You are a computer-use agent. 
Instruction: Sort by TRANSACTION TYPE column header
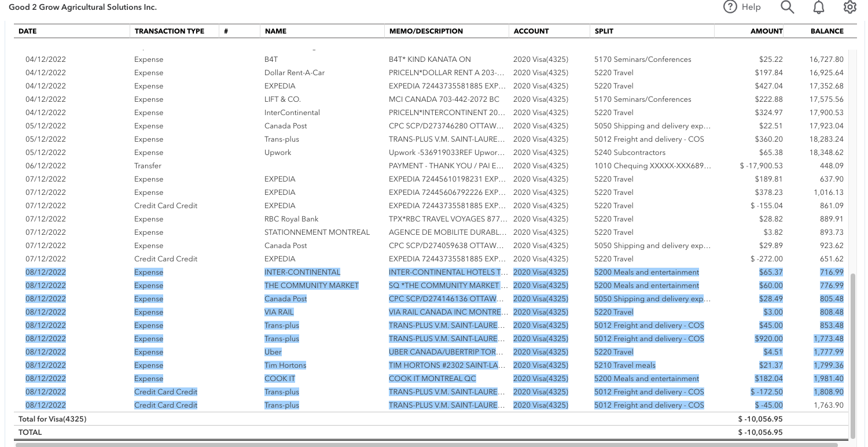(170, 31)
